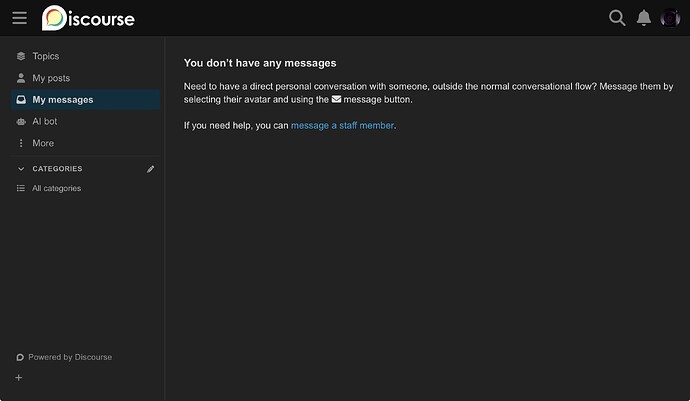The height and width of the screenshot is (401, 690).
Task: Go to Topics in sidebar
Action: [85, 56]
